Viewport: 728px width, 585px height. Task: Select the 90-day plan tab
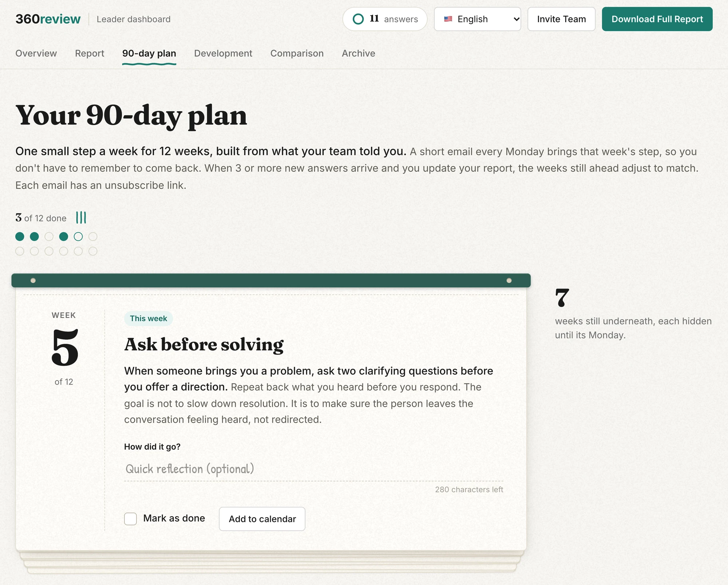tap(149, 53)
